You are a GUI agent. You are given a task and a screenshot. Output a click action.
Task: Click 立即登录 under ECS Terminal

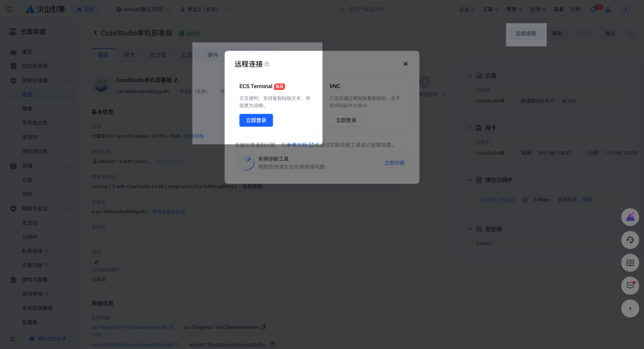256,120
